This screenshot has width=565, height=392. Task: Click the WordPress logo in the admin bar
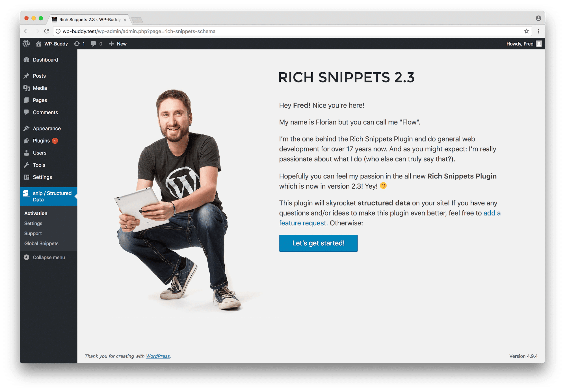[x=26, y=44]
